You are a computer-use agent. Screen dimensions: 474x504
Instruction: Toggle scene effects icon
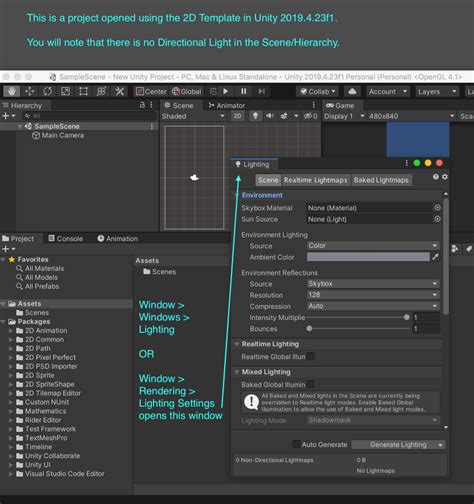tap(284, 116)
